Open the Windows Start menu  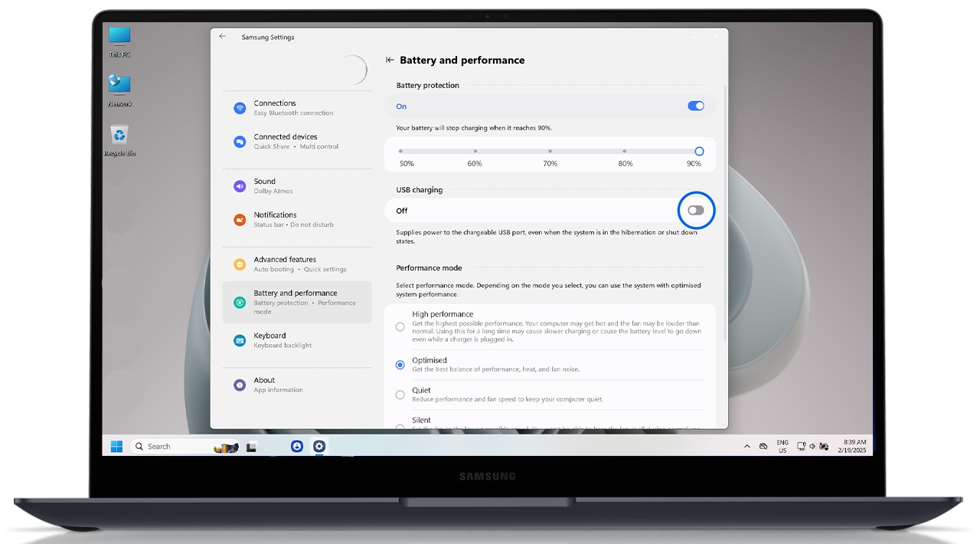[x=116, y=446]
